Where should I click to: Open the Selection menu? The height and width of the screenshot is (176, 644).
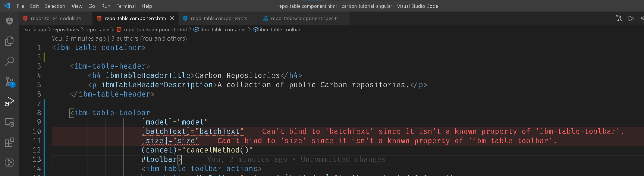(x=55, y=6)
